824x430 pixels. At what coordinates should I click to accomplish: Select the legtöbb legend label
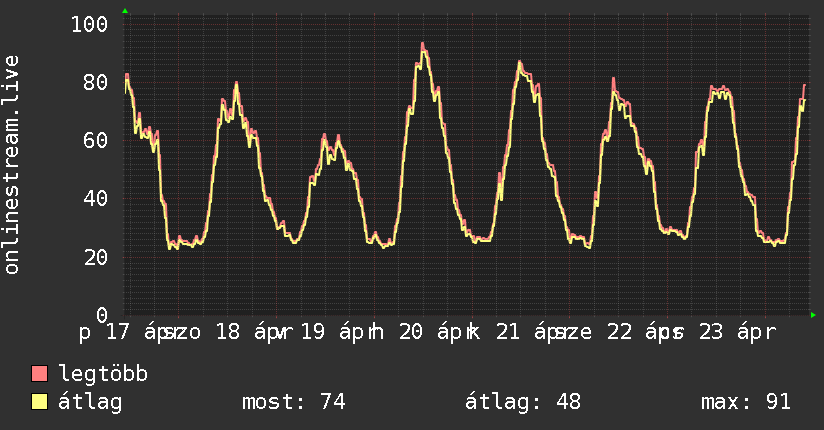(104, 374)
